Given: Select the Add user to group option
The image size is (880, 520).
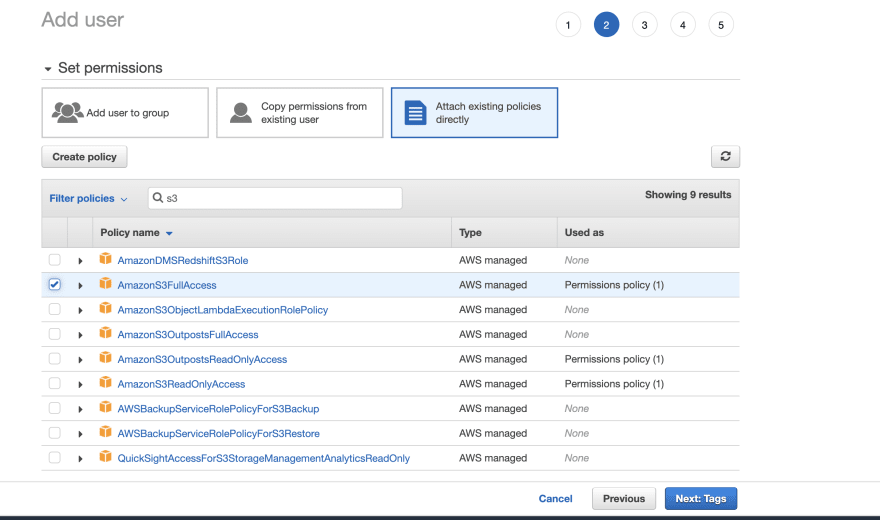Looking at the screenshot, I should pyautogui.click(x=125, y=112).
